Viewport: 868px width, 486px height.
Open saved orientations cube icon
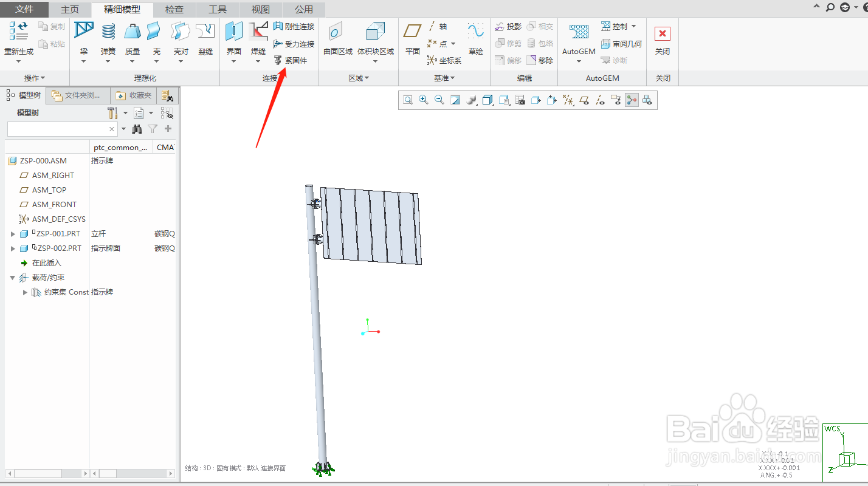pos(487,100)
